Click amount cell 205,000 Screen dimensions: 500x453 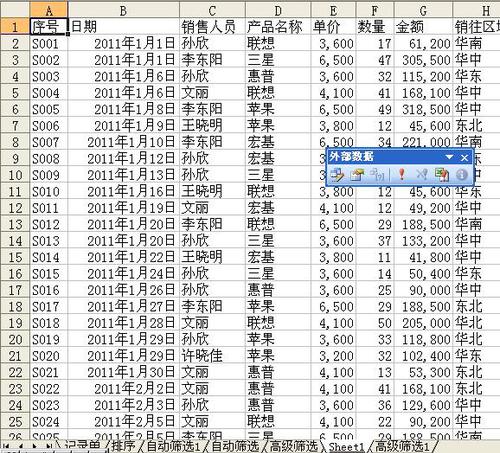click(x=423, y=323)
